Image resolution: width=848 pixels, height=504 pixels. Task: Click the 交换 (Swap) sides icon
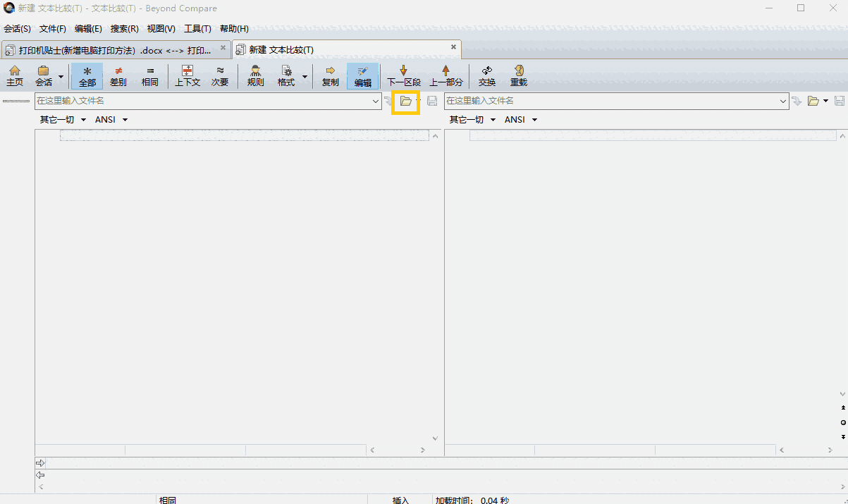[486, 75]
